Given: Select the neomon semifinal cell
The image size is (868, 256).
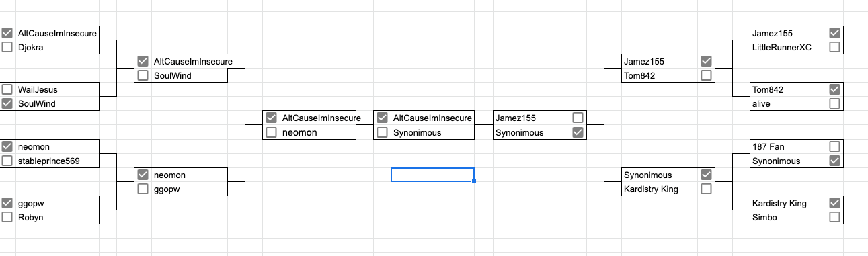Looking at the screenshot, I should pos(317,132).
